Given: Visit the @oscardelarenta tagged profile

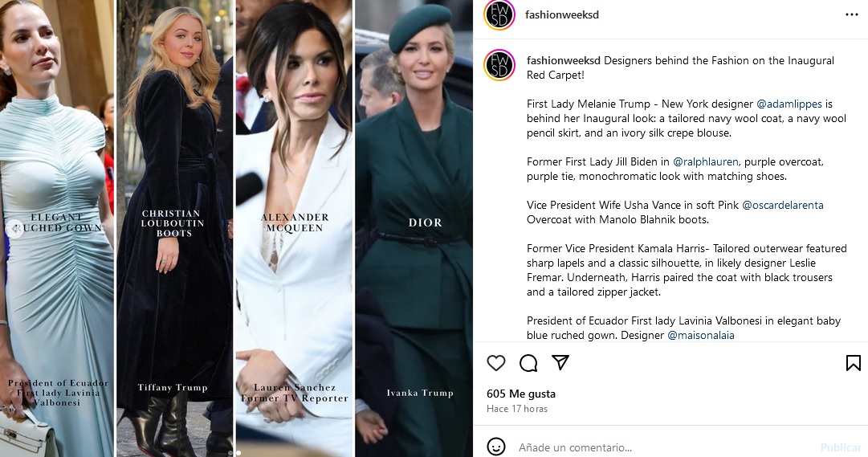Looking at the screenshot, I should [x=783, y=205].
